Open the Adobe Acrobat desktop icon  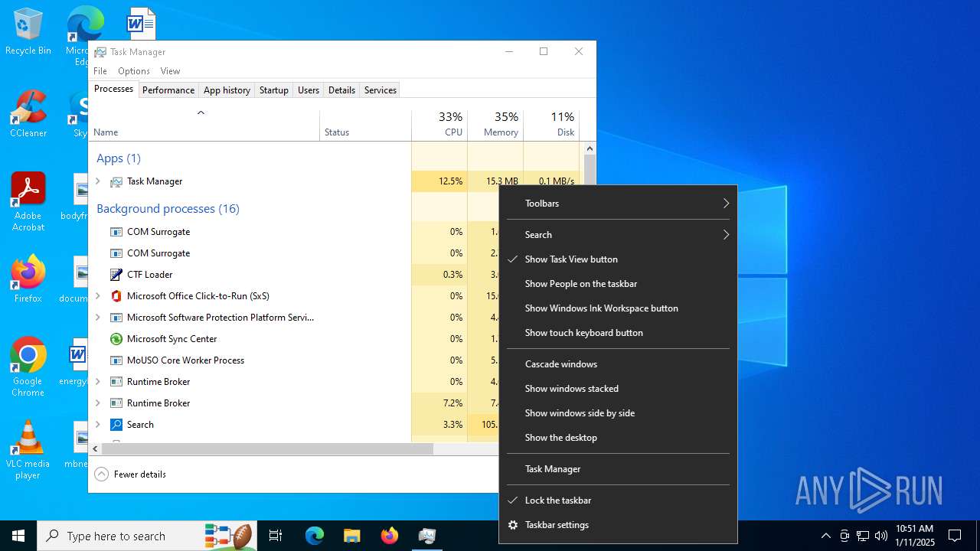pos(28,202)
